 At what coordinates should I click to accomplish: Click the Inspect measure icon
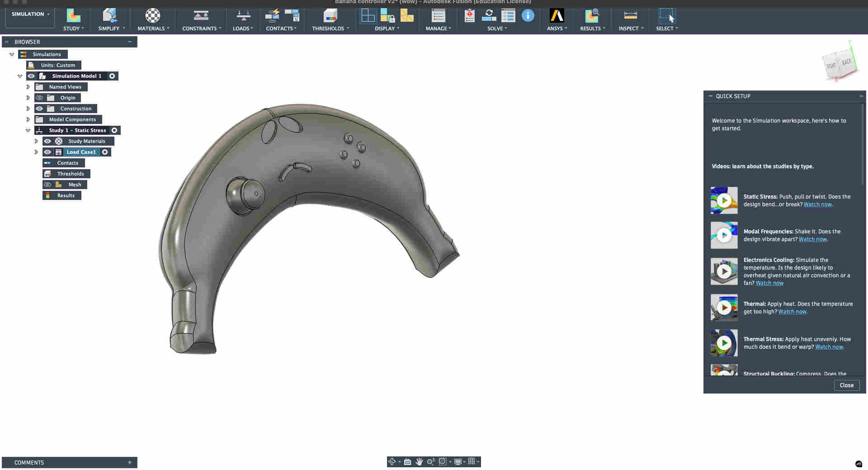click(630, 16)
